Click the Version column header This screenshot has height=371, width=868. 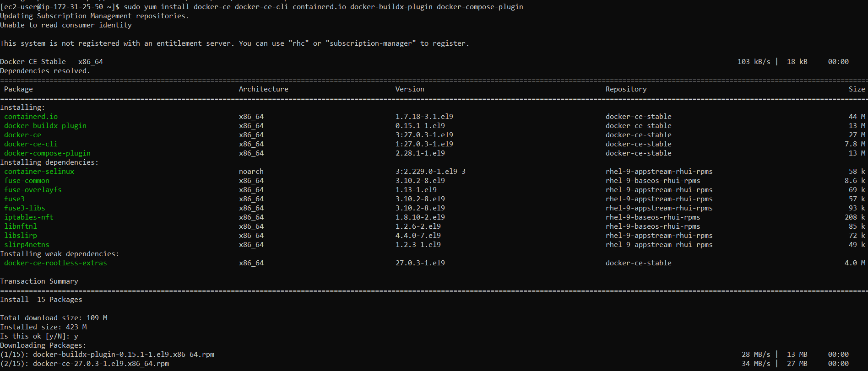pyautogui.click(x=410, y=89)
